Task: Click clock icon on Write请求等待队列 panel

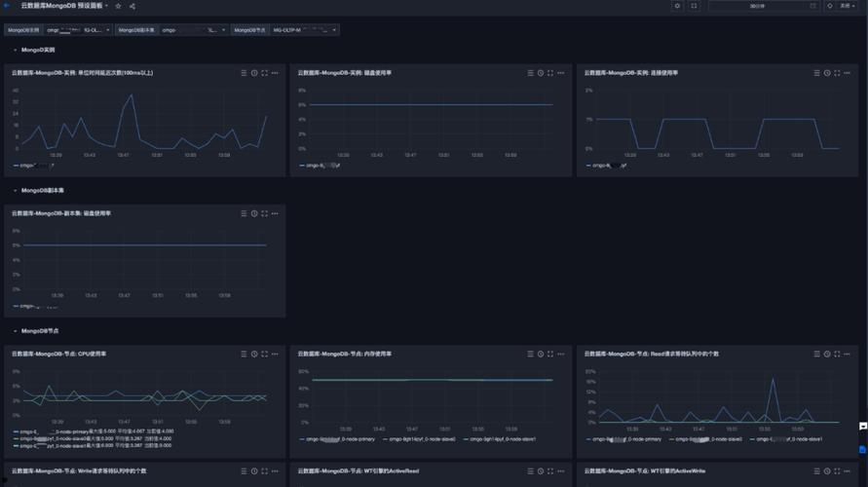Action: (254, 471)
